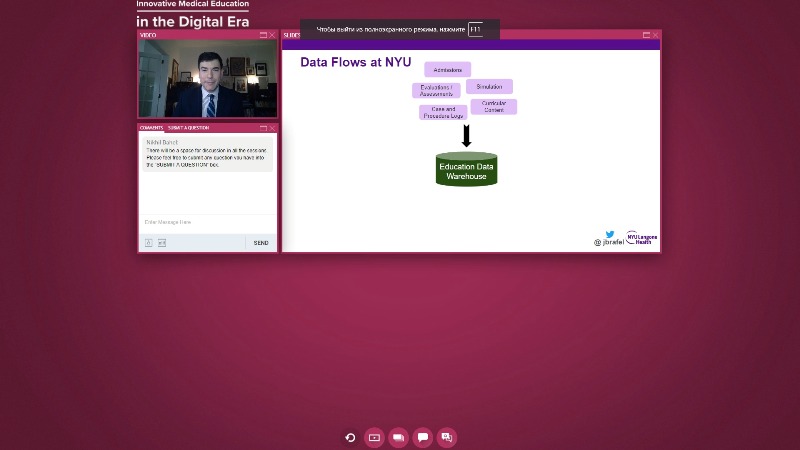Open the comments speech bubble icon in dock
Image resolution: width=800 pixels, height=450 pixels.
coord(422,437)
